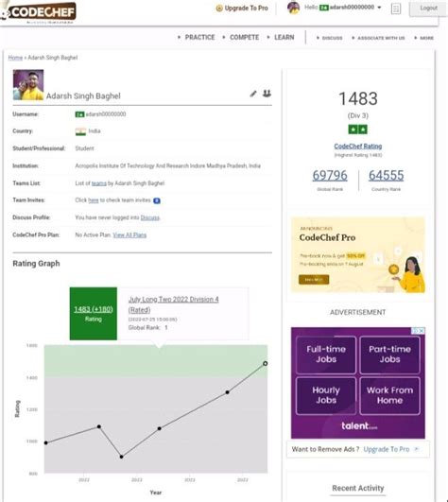448x502 pixels.
Task: Click the friends/team icon near name
Action: coord(267,94)
